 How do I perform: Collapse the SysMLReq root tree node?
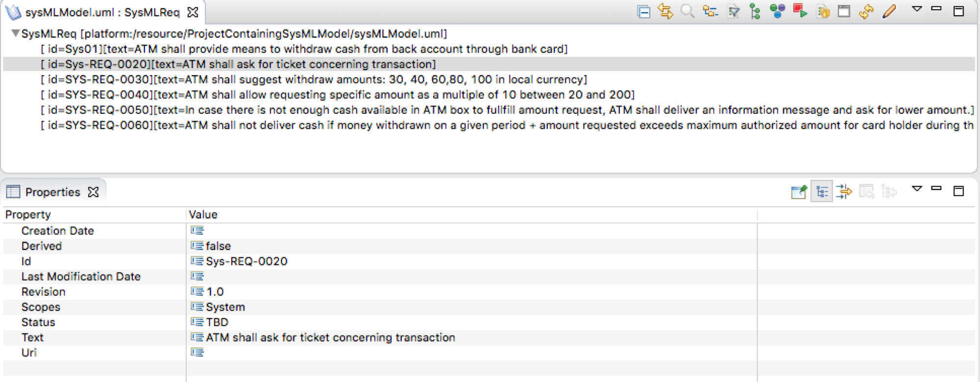16,33
